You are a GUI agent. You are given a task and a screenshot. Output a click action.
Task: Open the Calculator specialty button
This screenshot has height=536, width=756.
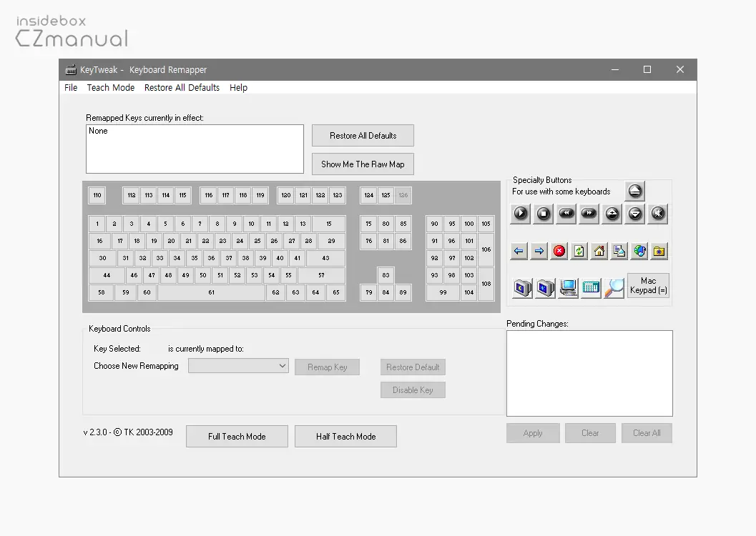pyautogui.click(x=590, y=287)
